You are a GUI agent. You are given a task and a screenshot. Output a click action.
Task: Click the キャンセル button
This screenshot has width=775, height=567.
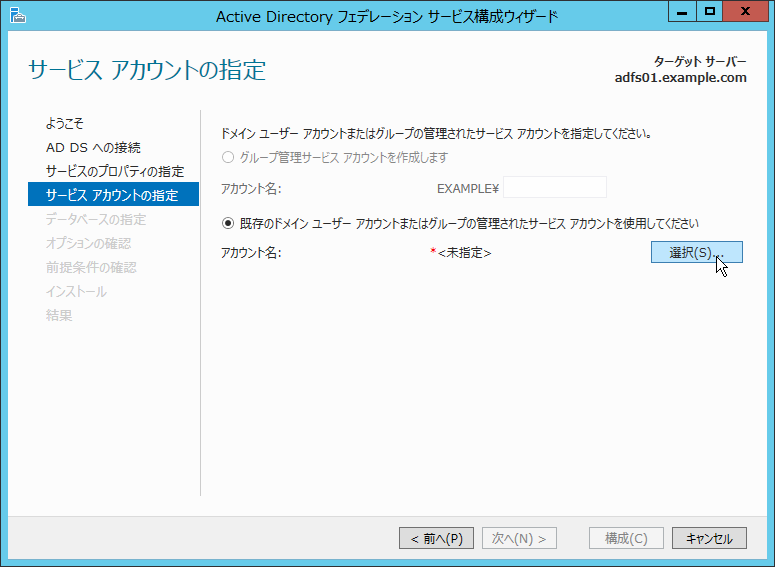coord(709,538)
